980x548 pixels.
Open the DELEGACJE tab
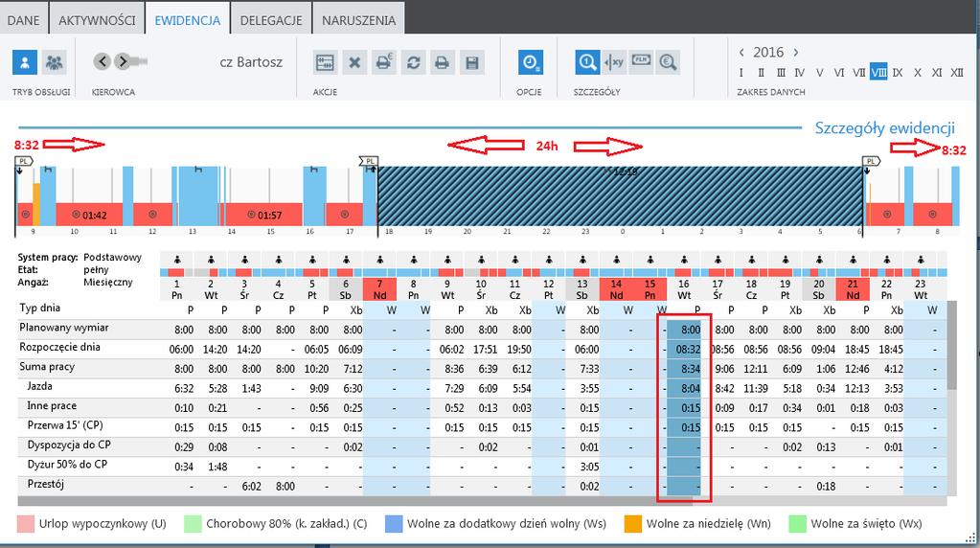[271, 20]
